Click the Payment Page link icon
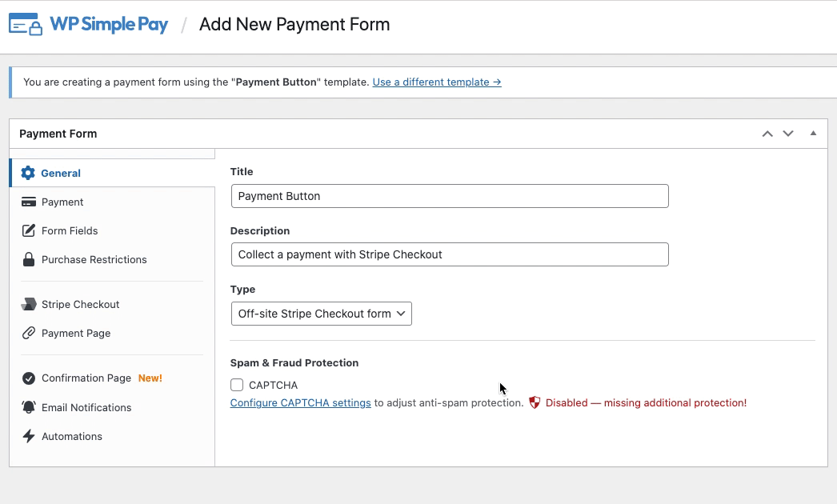 point(29,334)
